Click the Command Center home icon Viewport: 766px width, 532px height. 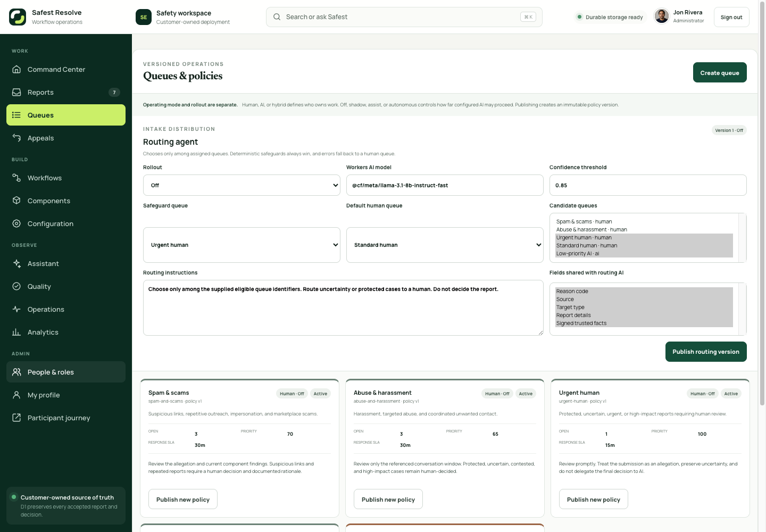16,69
